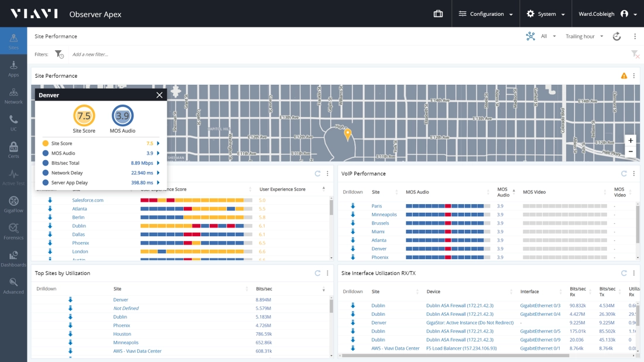
Task: Click the Dublin ASA Firewall device link
Action: click(x=461, y=306)
